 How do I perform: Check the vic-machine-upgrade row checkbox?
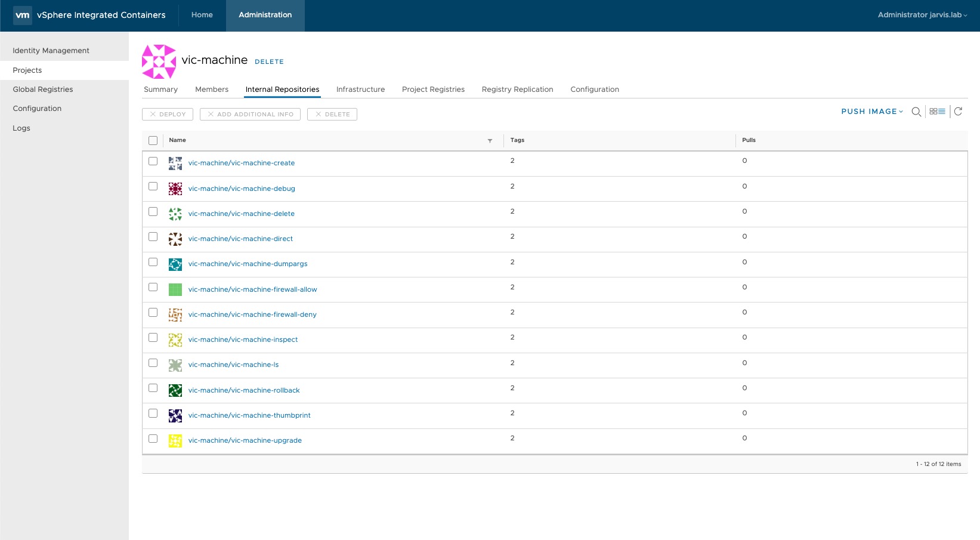tap(153, 439)
